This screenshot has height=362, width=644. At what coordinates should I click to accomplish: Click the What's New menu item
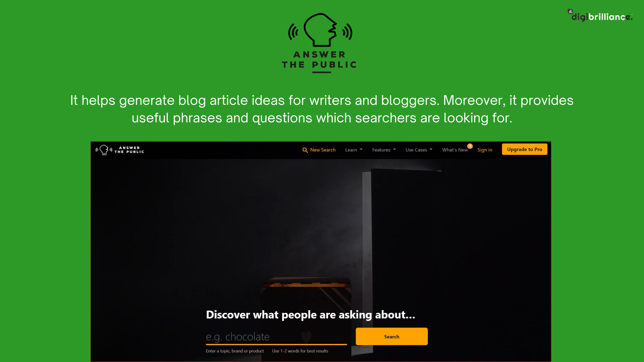(455, 149)
